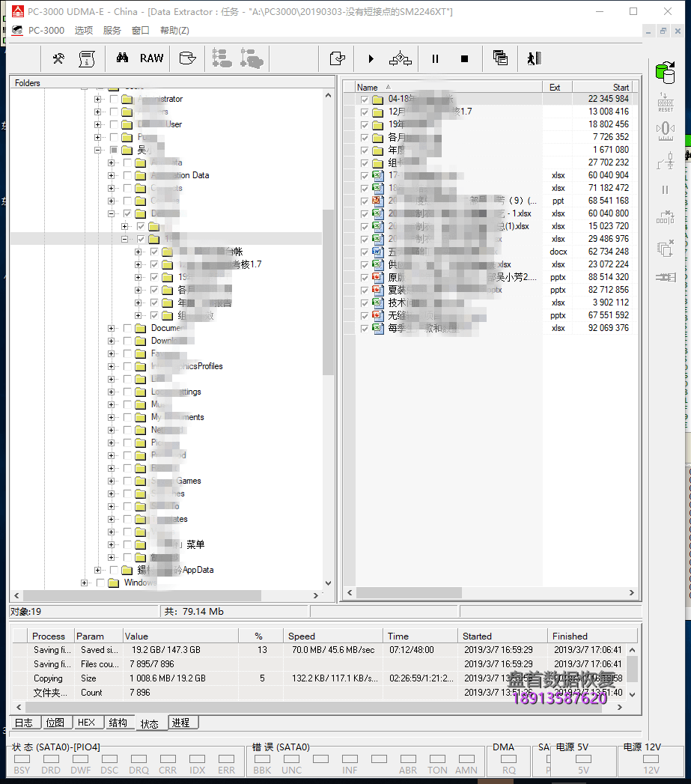Switch to the 状态 tab
The image size is (691, 784).
(x=150, y=723)
